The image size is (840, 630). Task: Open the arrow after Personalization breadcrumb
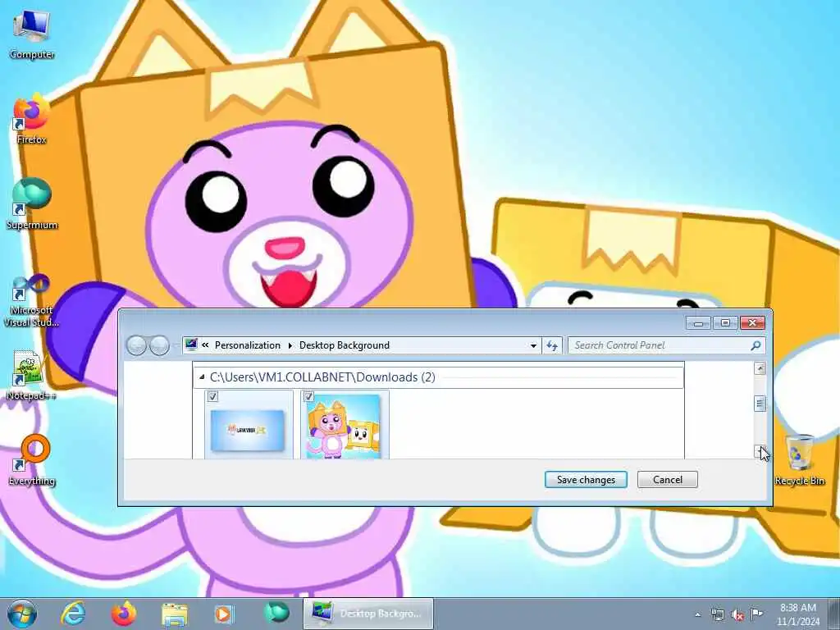[290, 345]
